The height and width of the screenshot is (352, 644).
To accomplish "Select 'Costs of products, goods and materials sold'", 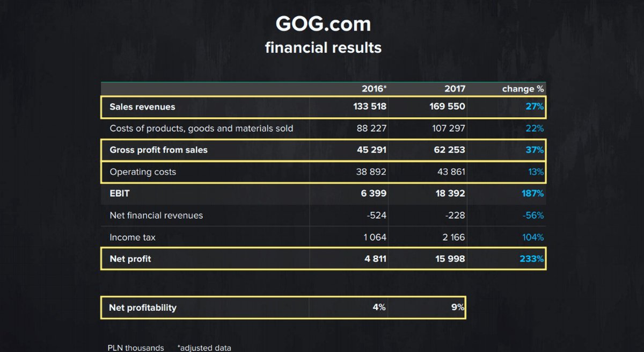I will point(201,128).
